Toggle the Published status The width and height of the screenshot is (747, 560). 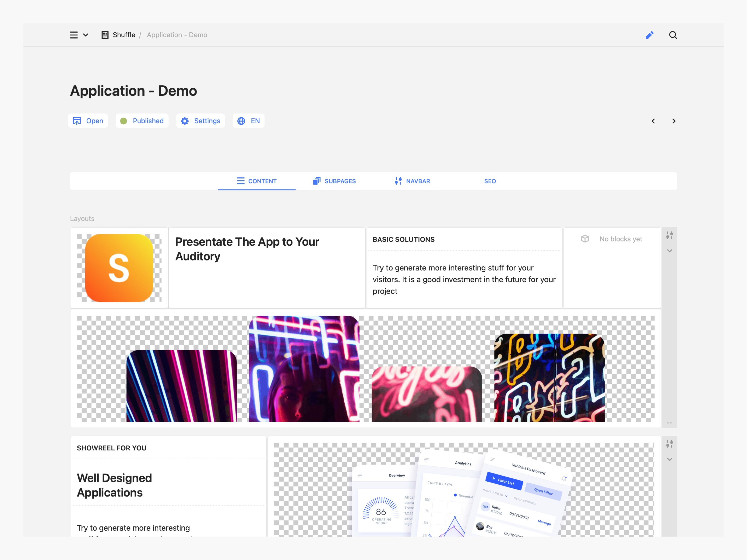[142, 121]
